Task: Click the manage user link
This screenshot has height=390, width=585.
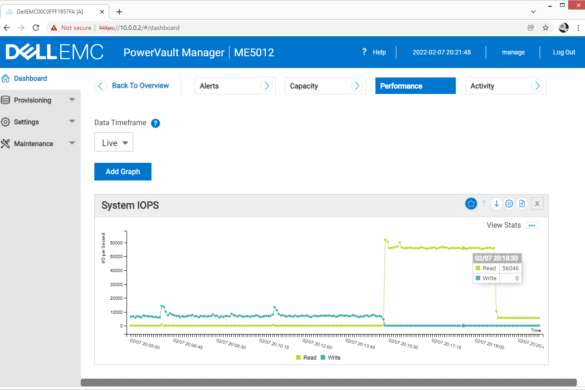Action: click(x=513, y=52)
